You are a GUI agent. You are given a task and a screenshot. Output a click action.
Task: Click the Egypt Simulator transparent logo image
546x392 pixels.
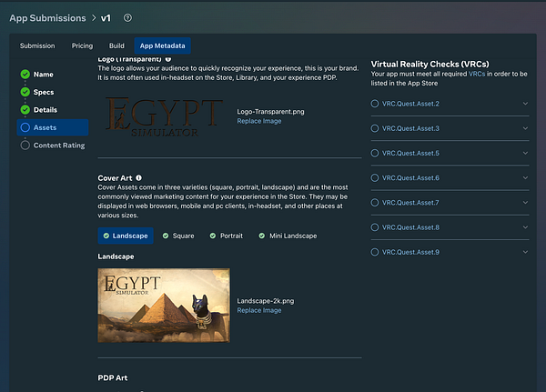(164, 116)
